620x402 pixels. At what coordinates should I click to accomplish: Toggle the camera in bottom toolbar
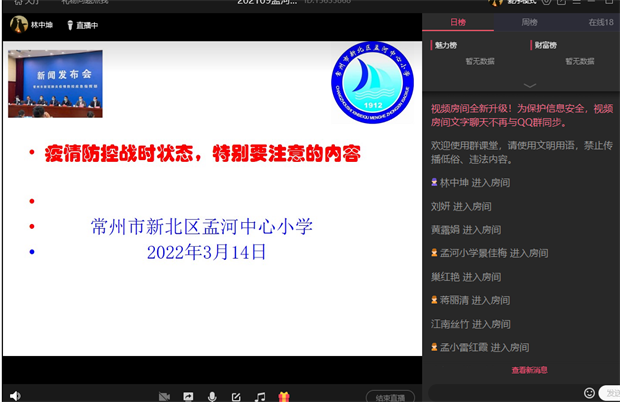coord(163,397)
